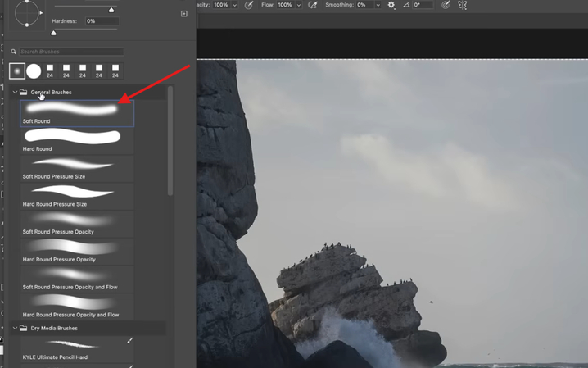Open smoothing options gear icon
The image size is (588, 368).
[x=391, y=5]
